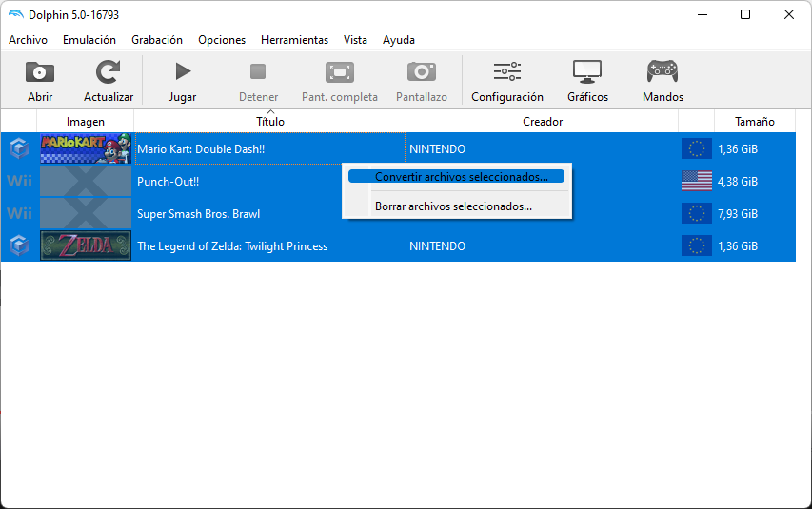Click the Dolphin logo in the title bar
The image size is (812, 509).
16,14
